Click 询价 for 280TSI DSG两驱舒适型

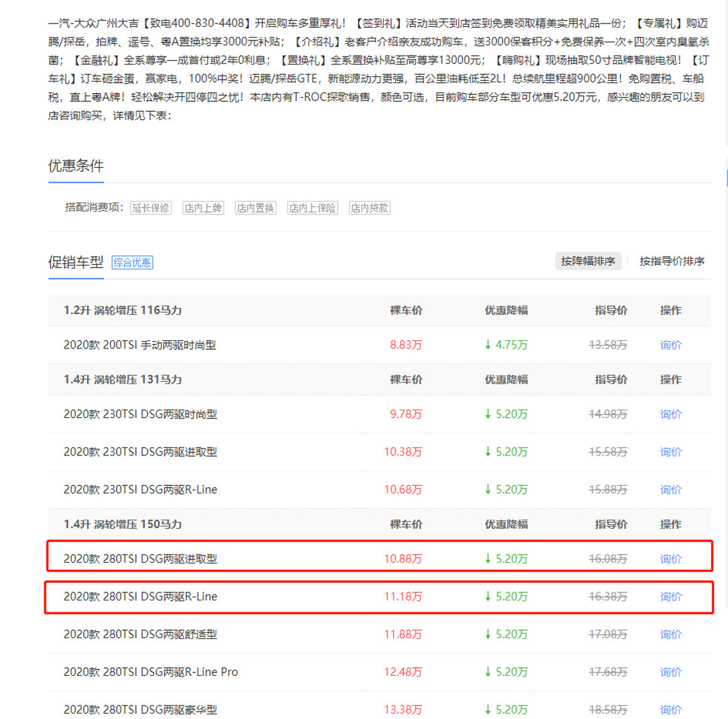[x=670, y=634]
